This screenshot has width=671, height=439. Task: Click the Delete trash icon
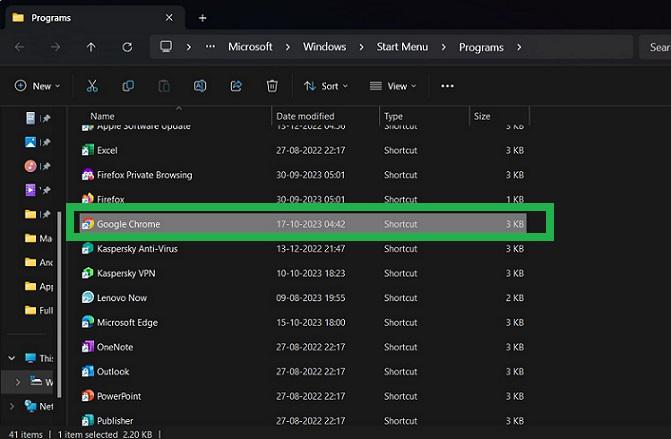pos(272,86)
